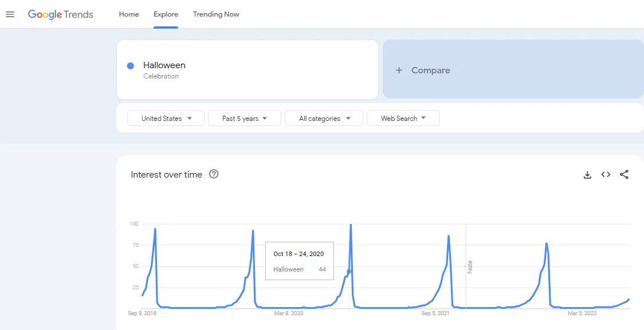The height and width of the screenshot is (330, 644).
Task: Download the chart data as CSV
Action: pyautogui.click(x=587, y=175)
